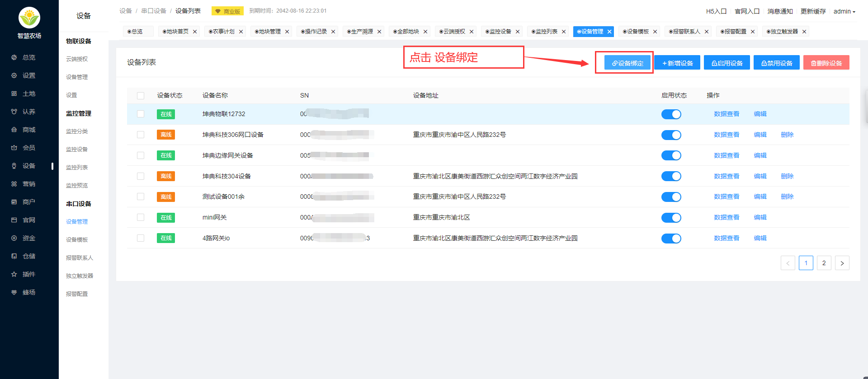Click the 新增设备 button
The width and height of the screenshot is (868, 379).
tap(677, 63)
